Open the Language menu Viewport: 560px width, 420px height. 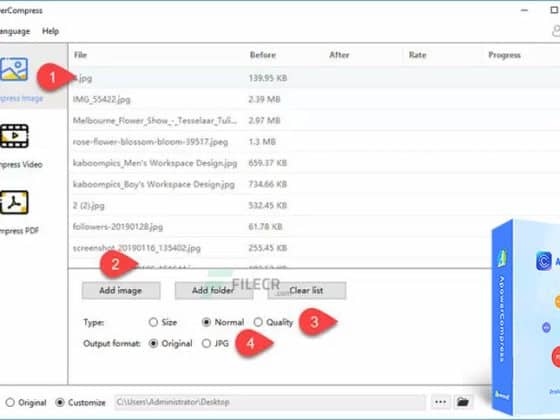click(x=15, y=31)
